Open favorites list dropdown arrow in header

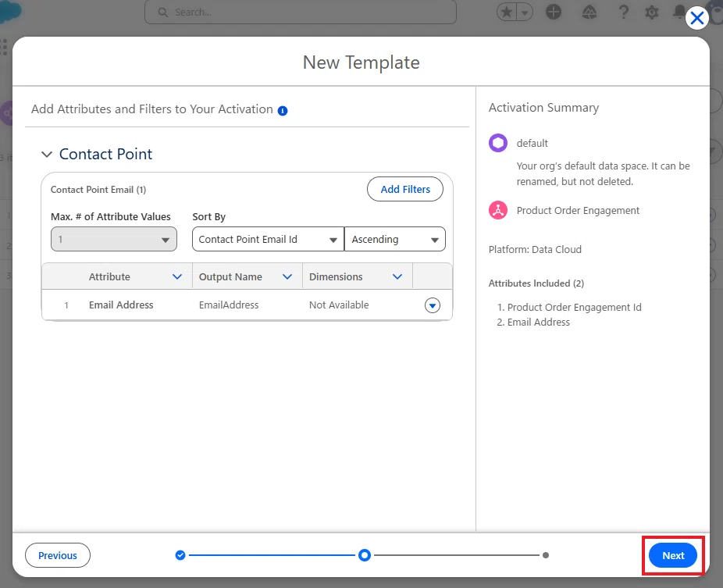(x=525, y=12)
